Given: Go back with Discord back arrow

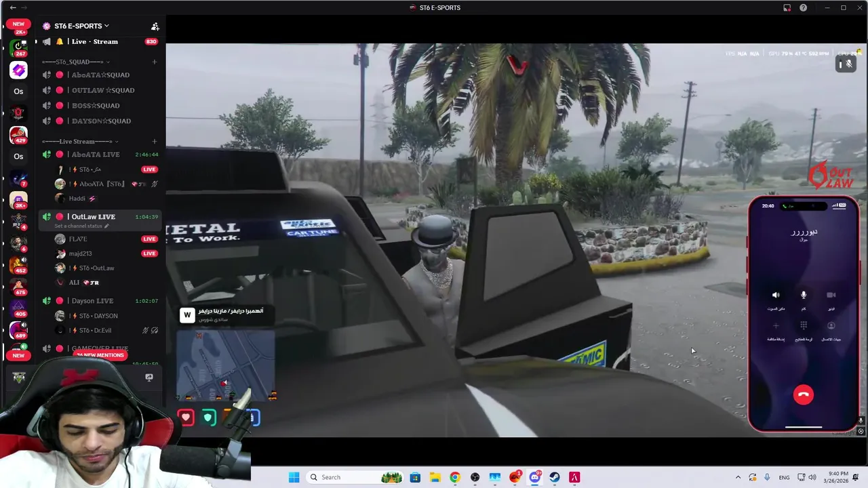Looking at the screenshot, I should 13,7.
